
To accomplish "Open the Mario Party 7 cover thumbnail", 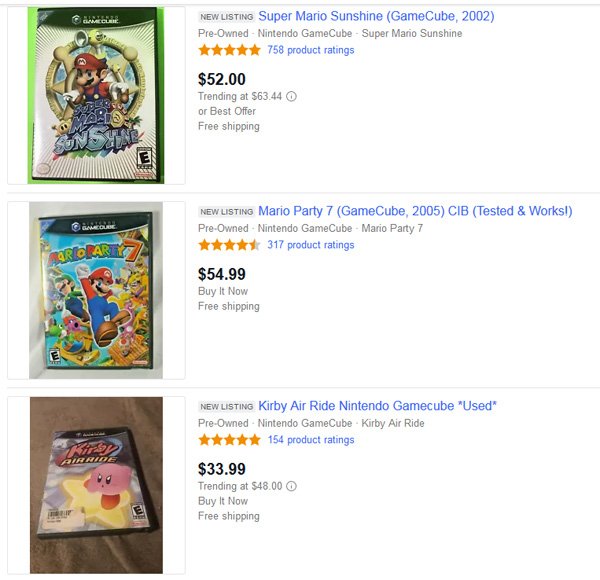I will coord(96,290).
